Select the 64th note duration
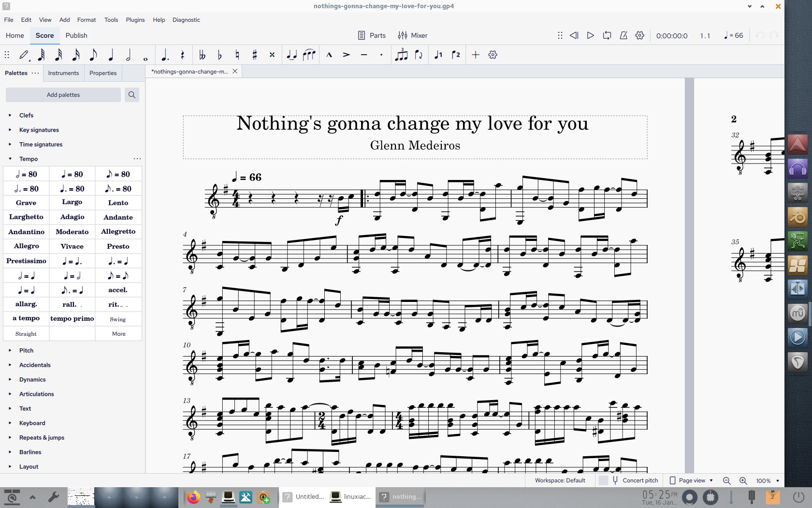The image size is (812, 508). click(42, 55)
